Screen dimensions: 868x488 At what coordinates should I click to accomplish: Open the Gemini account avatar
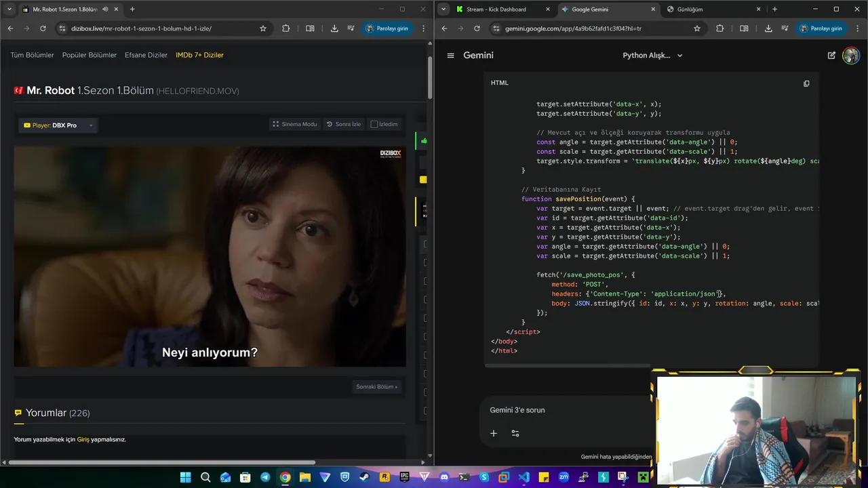pos(850,56)
